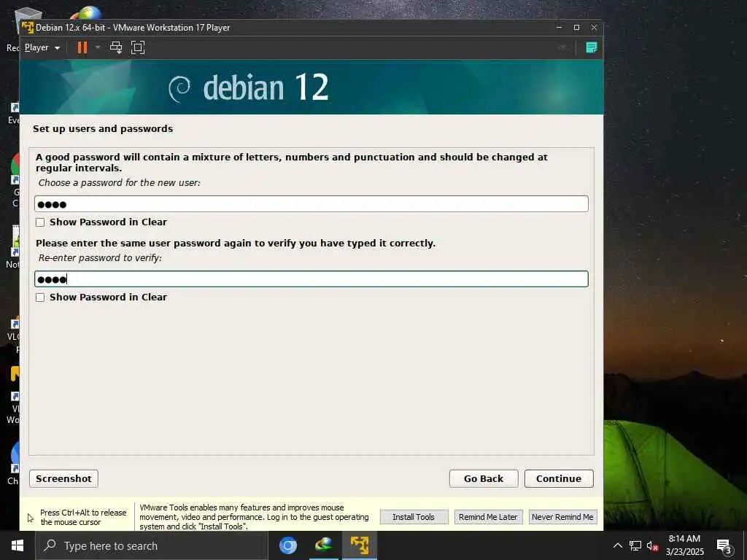Click the taskbar search box
The width and height of the screenshot is (747, 560).
click(x=152, y=545)
